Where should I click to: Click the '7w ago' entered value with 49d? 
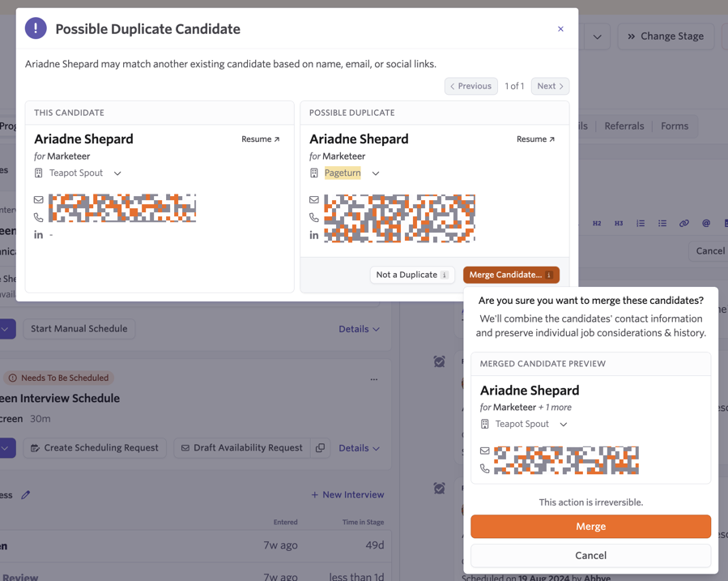(x=280, y=545)
